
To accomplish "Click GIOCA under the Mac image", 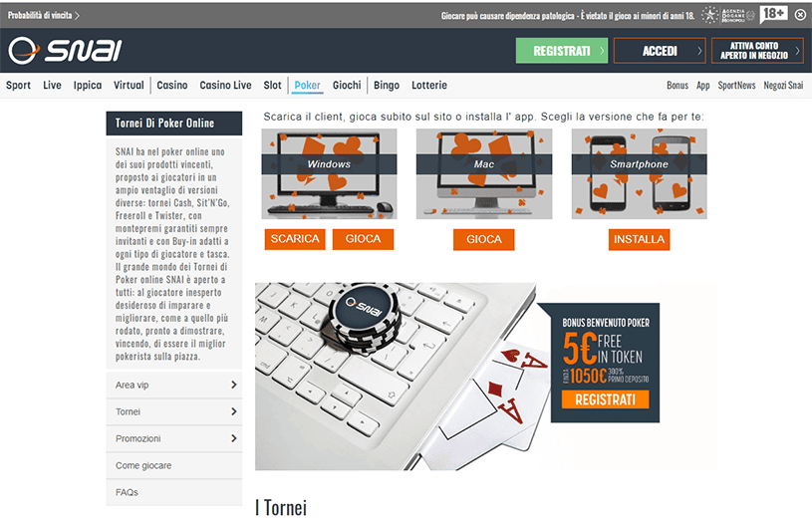I will pyautogui.click(x=483, y=240).
